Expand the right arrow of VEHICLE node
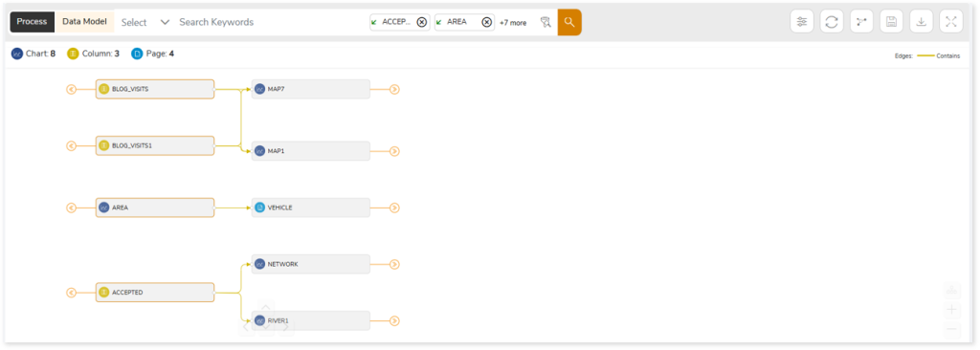 394,208
